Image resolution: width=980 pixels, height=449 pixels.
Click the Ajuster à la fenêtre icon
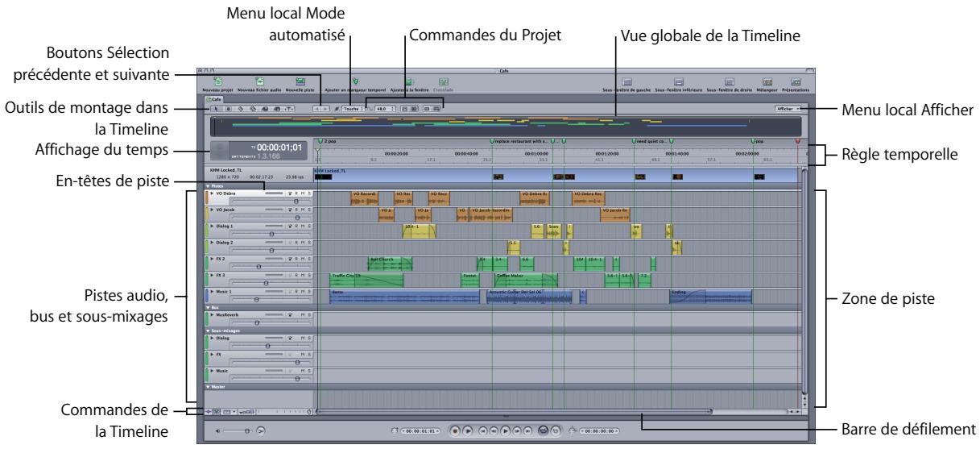pyautogui.click(x=408, y=81)
